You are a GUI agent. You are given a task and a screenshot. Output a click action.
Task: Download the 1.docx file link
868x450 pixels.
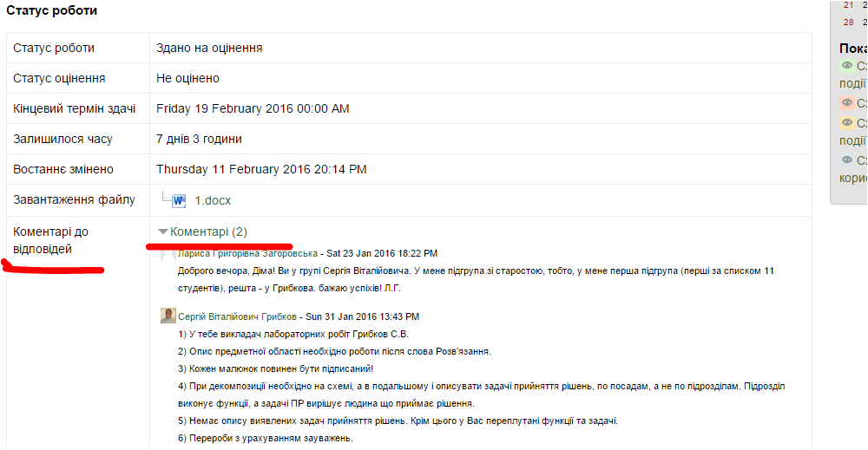213,200
